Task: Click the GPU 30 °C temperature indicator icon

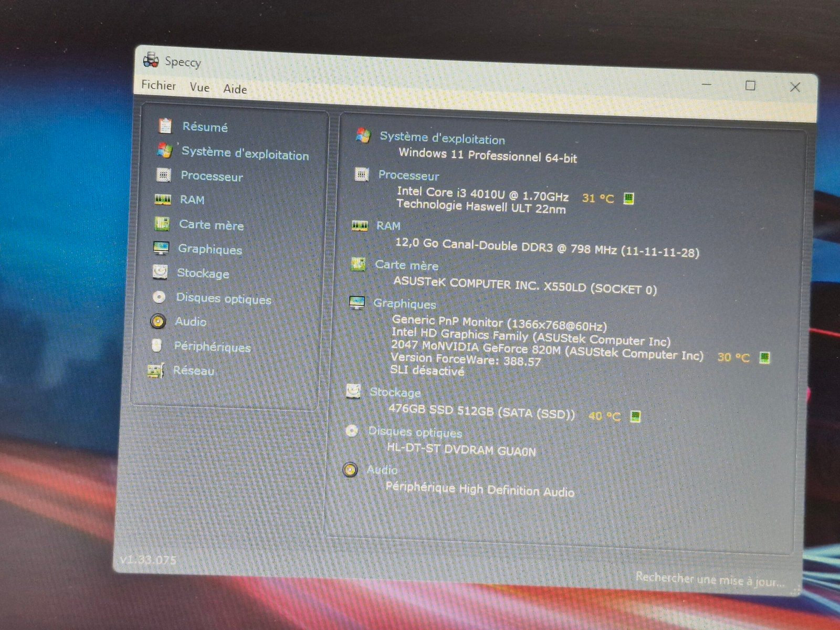Action: 765,358
